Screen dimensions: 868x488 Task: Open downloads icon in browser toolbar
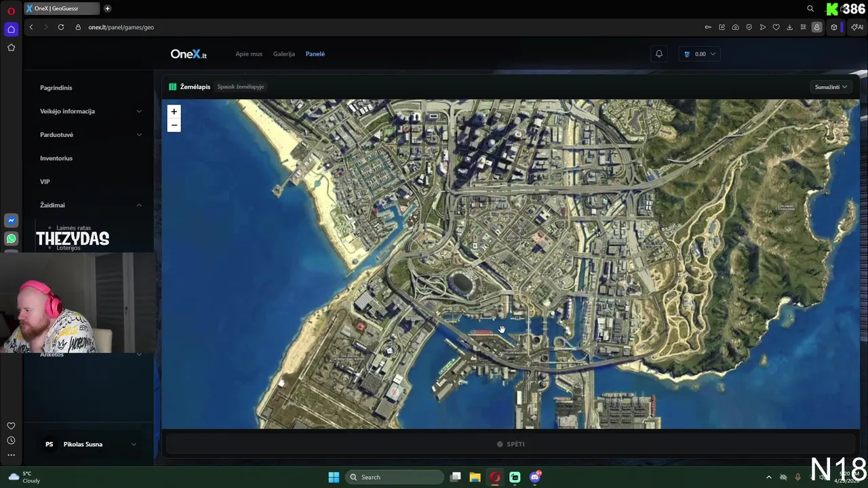(x=789, y=27)
